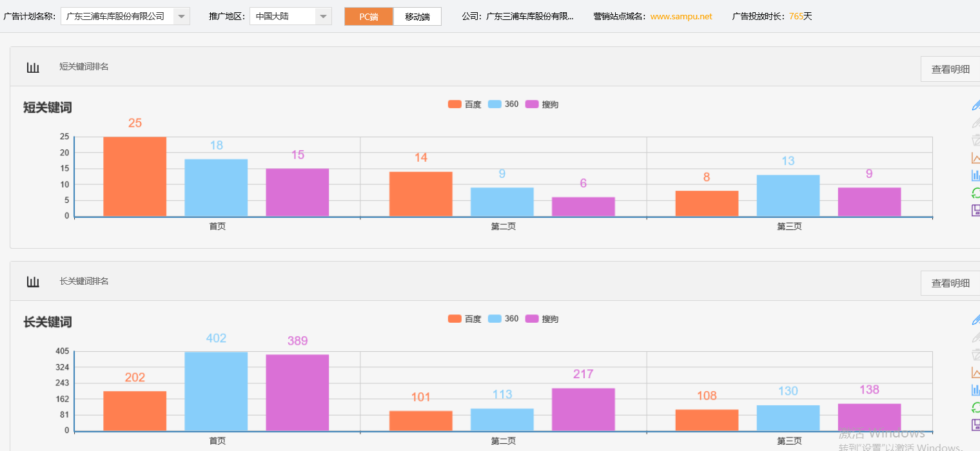The height and width of the screenshot is (451, 980).
Task: Toggle the 百度 legend in the short keywords chart
Action: click(x=464, y=104)
